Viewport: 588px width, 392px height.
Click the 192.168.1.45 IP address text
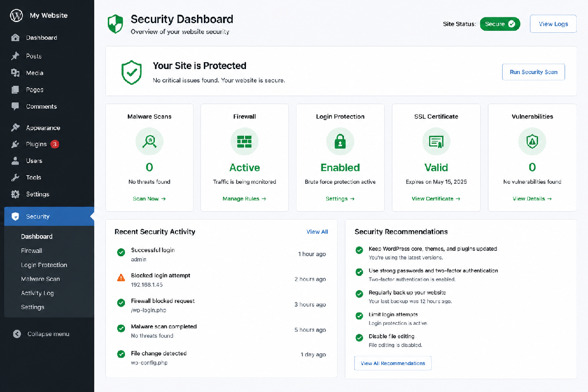(x=147, y=285)
